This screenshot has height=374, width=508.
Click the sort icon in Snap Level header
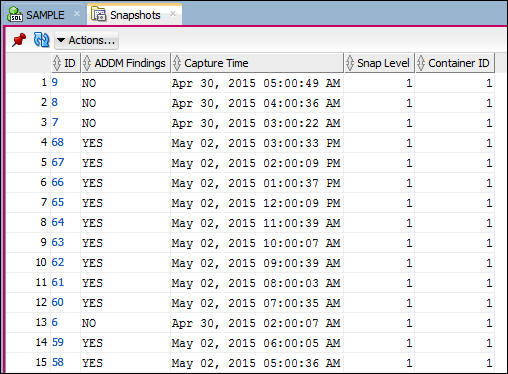(350, 63)
